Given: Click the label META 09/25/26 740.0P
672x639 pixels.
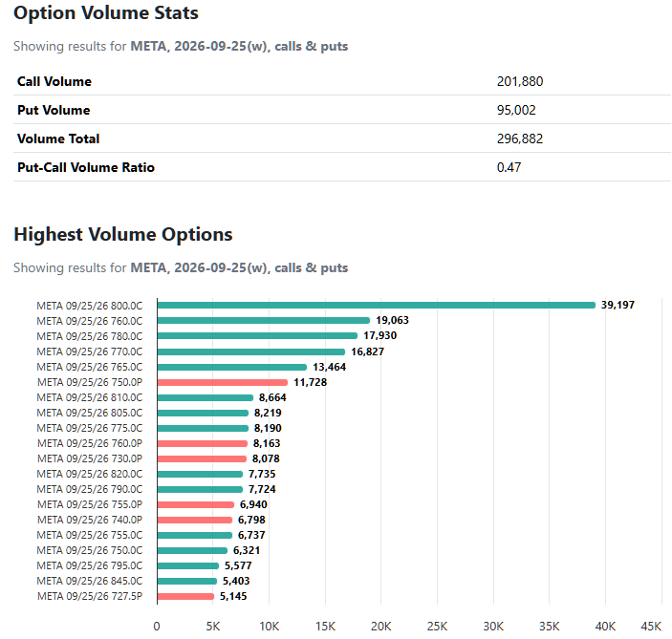Looking at the screenshot, I should pos(90,520).
